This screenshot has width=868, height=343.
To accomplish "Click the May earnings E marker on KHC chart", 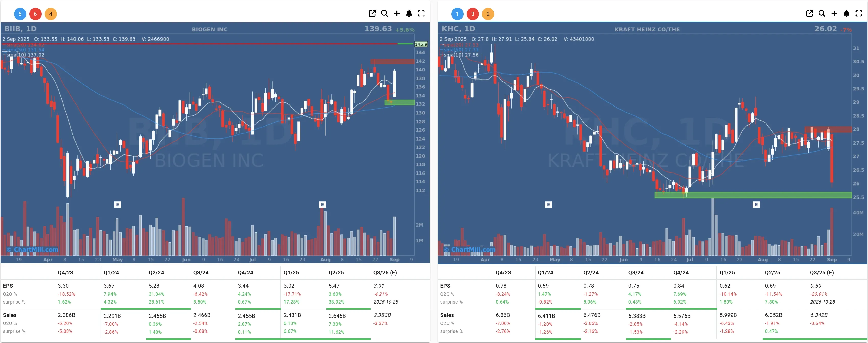I will point(548,204).
